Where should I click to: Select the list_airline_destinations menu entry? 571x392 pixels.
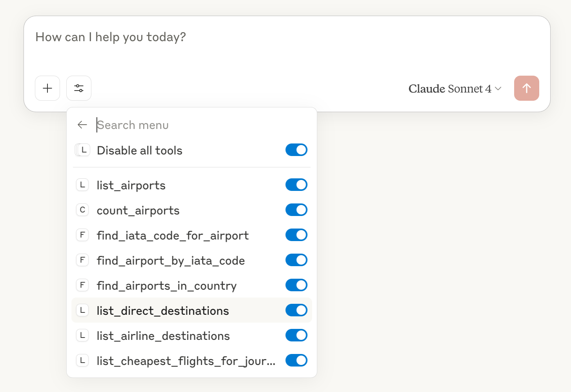point(163,336)
